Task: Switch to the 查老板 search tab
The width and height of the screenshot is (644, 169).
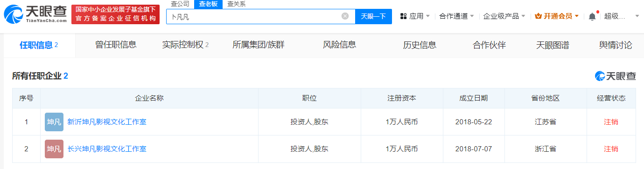Action: click(x=208, y=4)
